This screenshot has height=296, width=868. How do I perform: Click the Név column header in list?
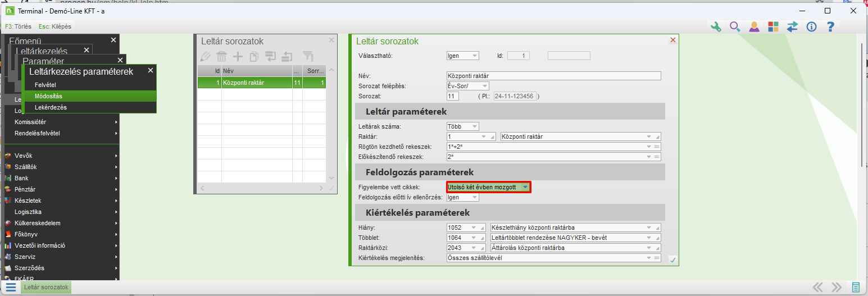pos(257,71)
